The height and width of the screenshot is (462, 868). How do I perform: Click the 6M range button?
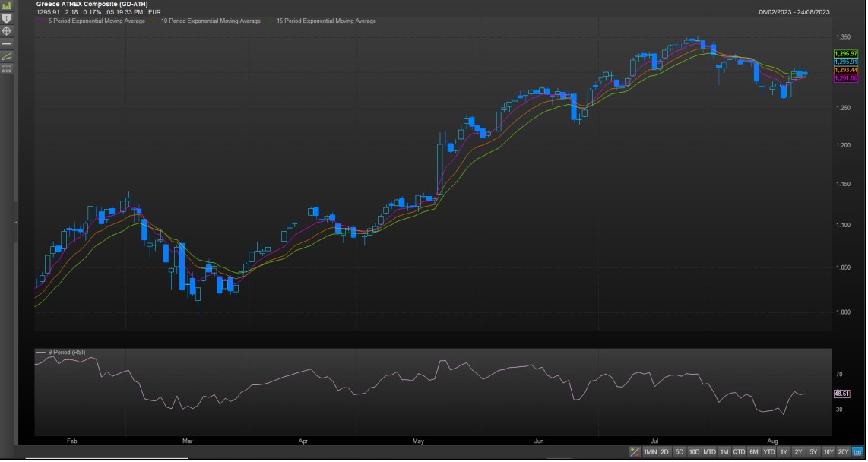click(753, 452)
